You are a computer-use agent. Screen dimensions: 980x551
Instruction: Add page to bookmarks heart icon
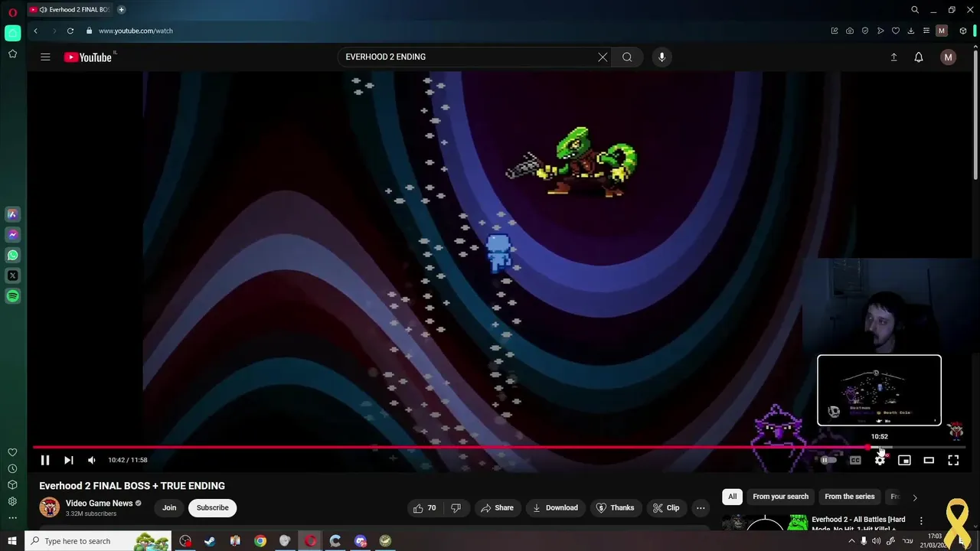click(896, 31)
